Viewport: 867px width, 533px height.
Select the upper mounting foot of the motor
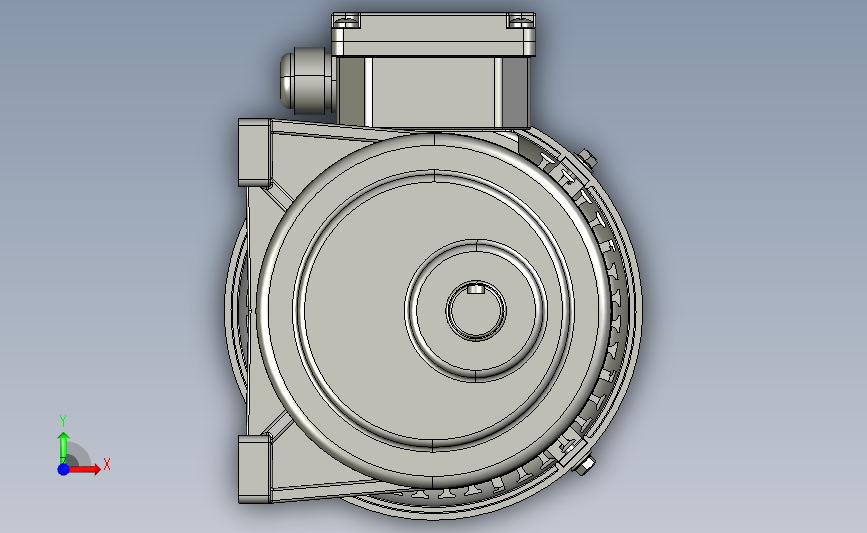tap(254, 153)
